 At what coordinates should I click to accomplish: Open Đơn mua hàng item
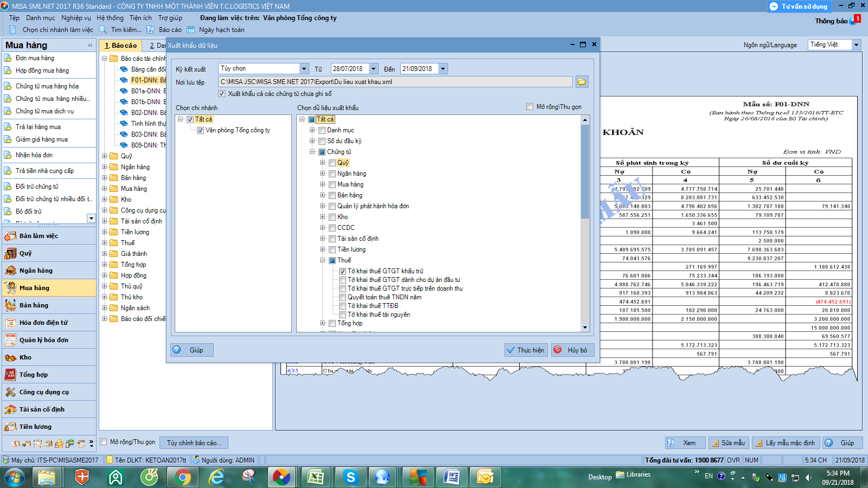[35, 58]
